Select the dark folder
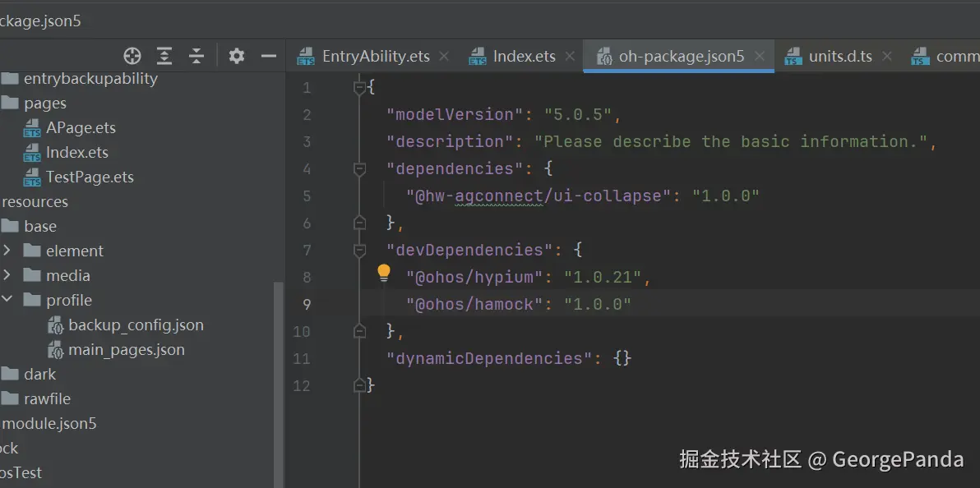Viewport: 980px width, 488px height. [x=40, y=375]
